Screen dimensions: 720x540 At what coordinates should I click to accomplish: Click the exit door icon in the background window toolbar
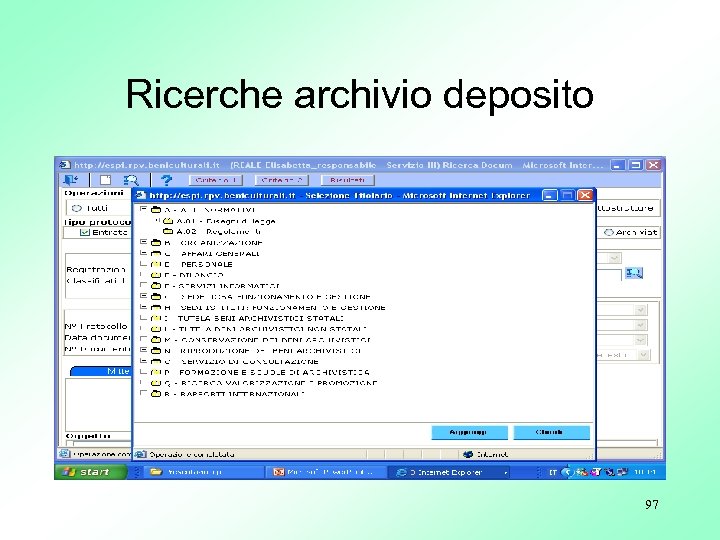click(x=71, y=180)
